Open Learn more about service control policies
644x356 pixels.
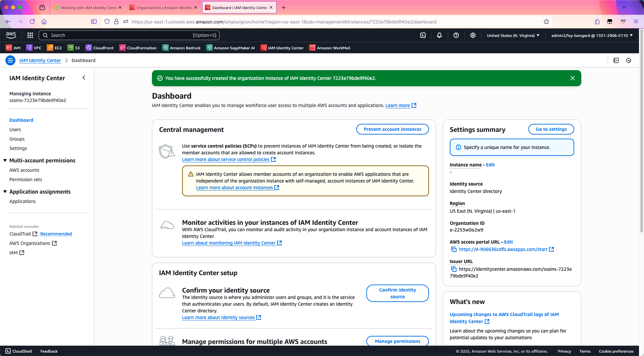(x=229, y=159)
